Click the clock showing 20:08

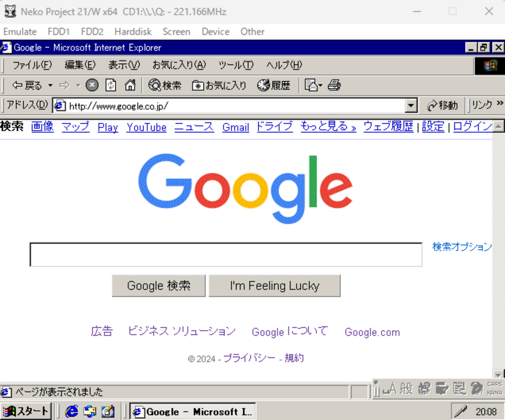[x=486, y=411]
